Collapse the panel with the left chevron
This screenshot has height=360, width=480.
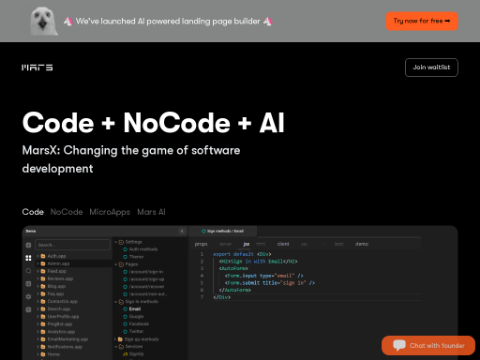(182, 231)
